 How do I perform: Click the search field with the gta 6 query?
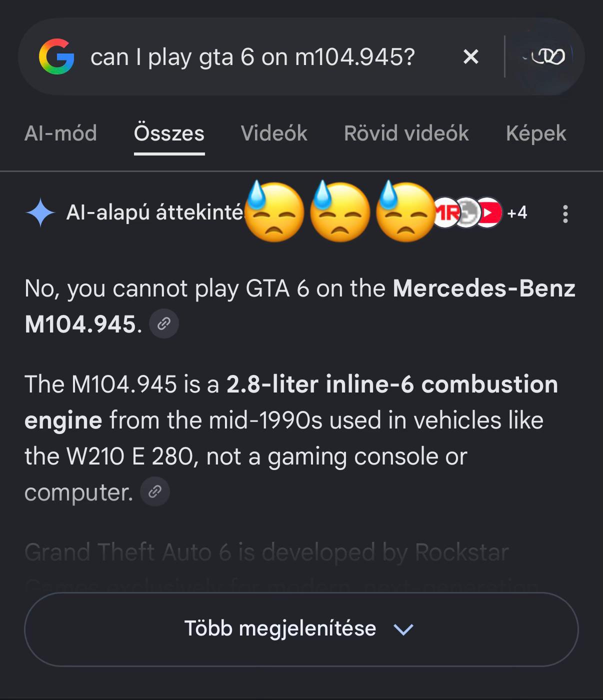tap(252, 57)
